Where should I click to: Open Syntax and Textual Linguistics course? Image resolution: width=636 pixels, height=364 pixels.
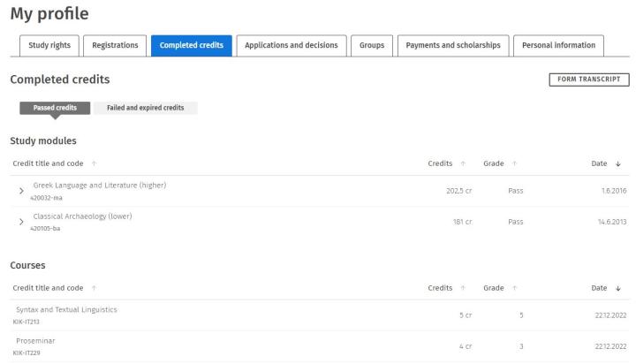(x=66, y=309)
